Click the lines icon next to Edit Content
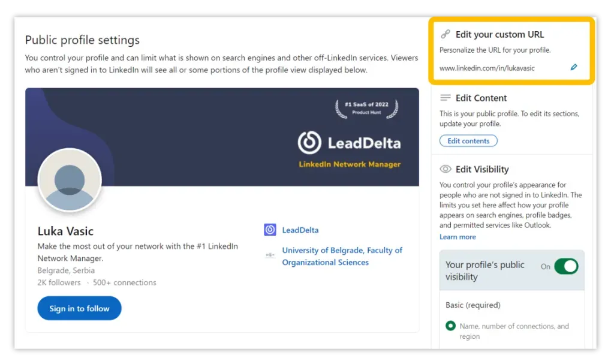The width and height of the screenshot is (614, 364). tap(446, 98)
